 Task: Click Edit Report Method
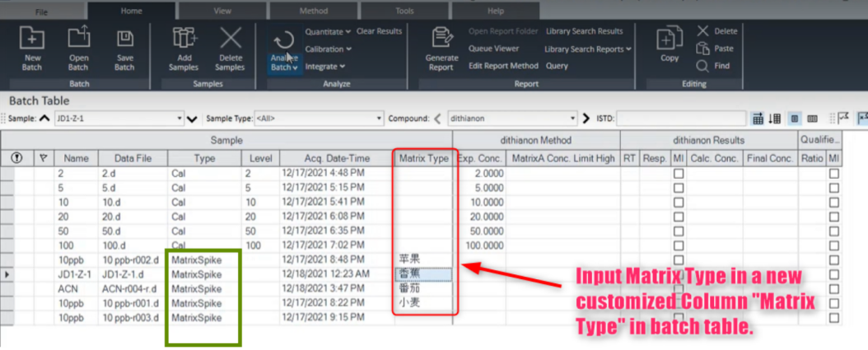[503, 65]
